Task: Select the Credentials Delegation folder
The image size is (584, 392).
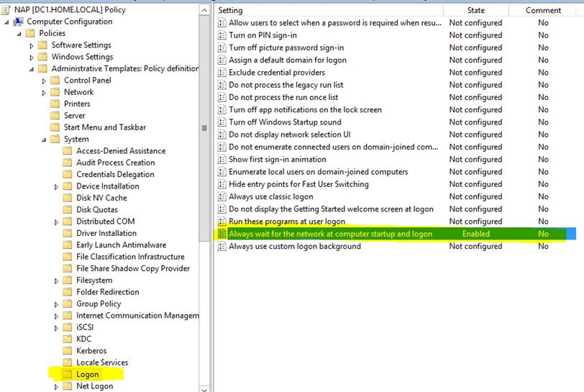Action: coord(115,174)
